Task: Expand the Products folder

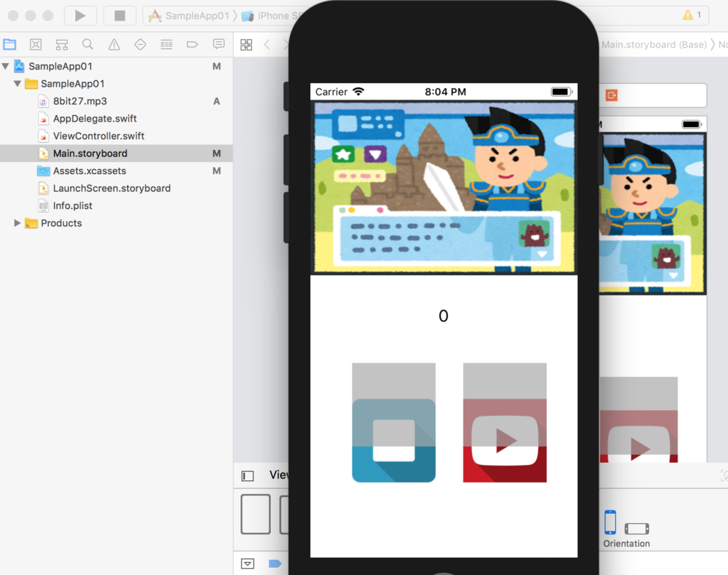Action: tap(17, 223)
